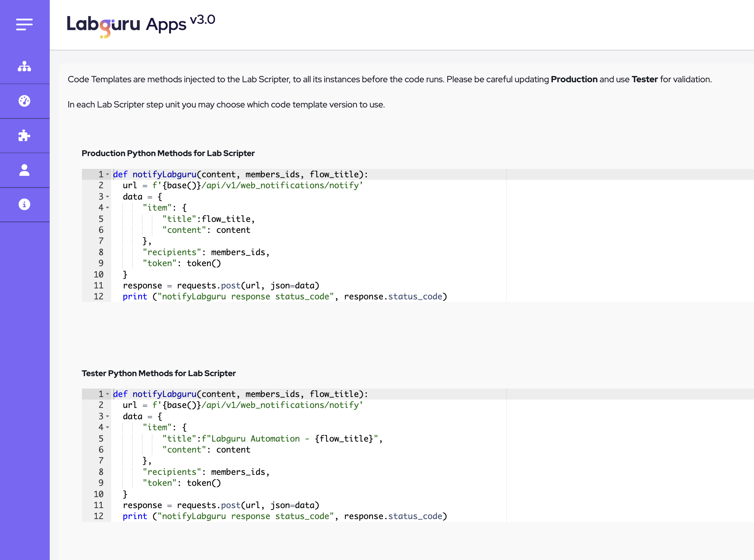Image resolution: width=754 pixels, height=560 pixels.
Task: Open the dashboard gauge sidebar icon
Action: (24, 101)
